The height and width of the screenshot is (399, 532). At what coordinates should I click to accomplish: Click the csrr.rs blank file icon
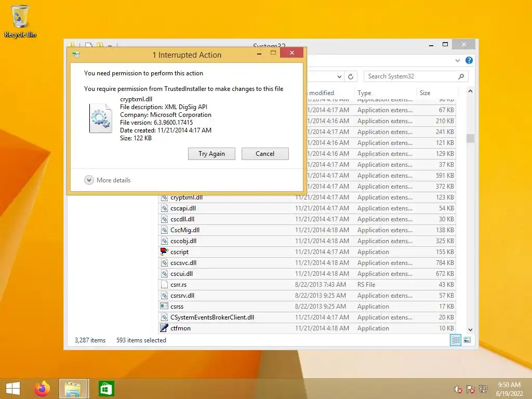(164, 284)
